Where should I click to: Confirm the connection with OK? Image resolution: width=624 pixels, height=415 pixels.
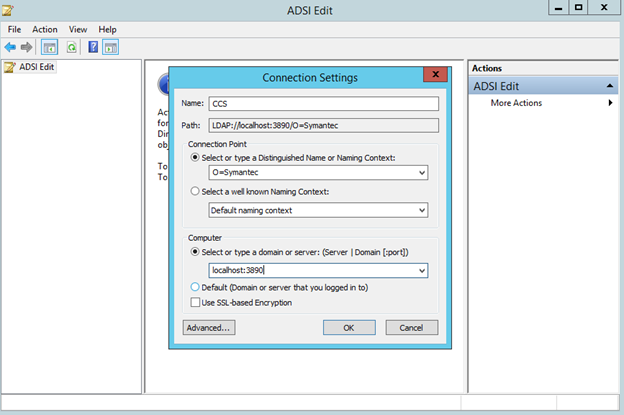(348, 327)
